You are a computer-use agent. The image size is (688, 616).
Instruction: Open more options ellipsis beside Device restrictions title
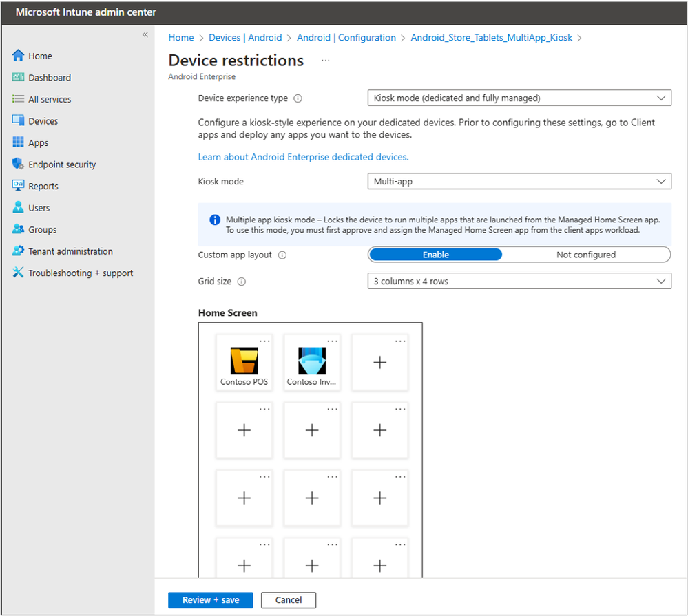(x=325, y=60)
